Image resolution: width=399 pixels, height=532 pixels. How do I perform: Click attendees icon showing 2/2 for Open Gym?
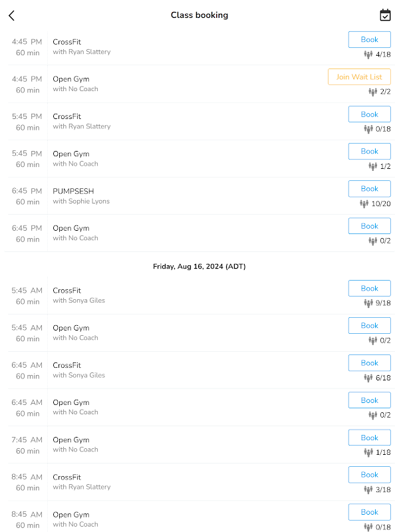(x=373, y=92)
